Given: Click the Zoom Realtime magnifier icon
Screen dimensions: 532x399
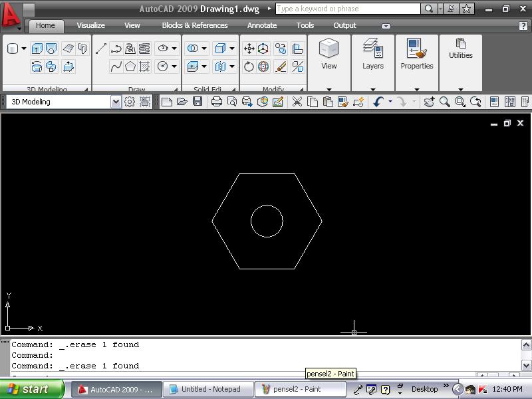Looking at the screenshot, I should [445, 102].
